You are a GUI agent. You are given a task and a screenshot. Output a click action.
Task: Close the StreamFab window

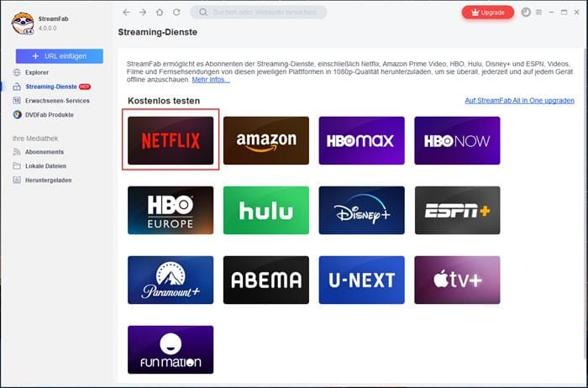(x=577, y=13)
